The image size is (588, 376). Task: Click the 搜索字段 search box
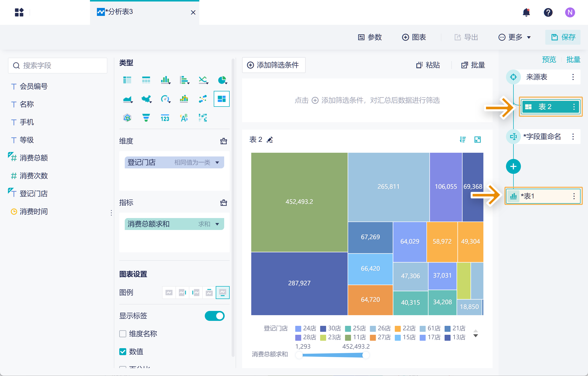coord(58,66)
